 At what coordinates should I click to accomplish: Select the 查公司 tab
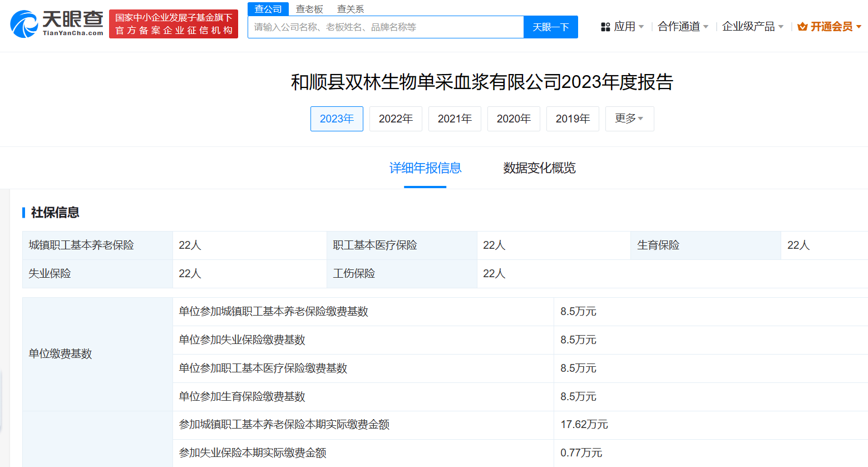coord(268,9)
